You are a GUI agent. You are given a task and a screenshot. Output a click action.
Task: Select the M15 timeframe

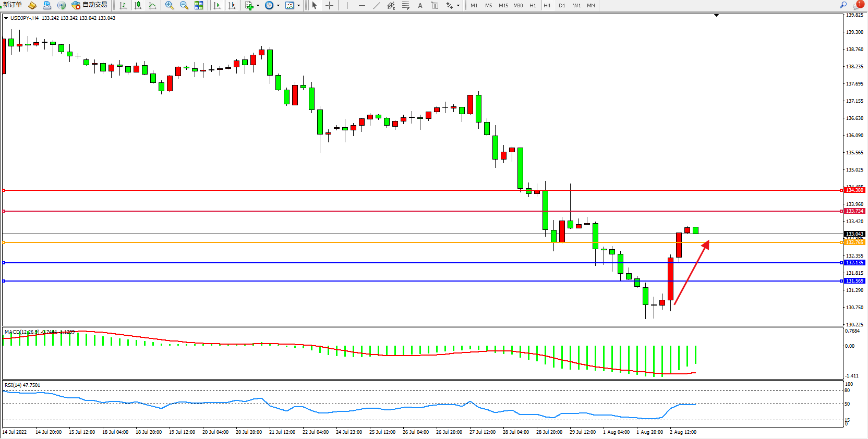coord(503,5)
